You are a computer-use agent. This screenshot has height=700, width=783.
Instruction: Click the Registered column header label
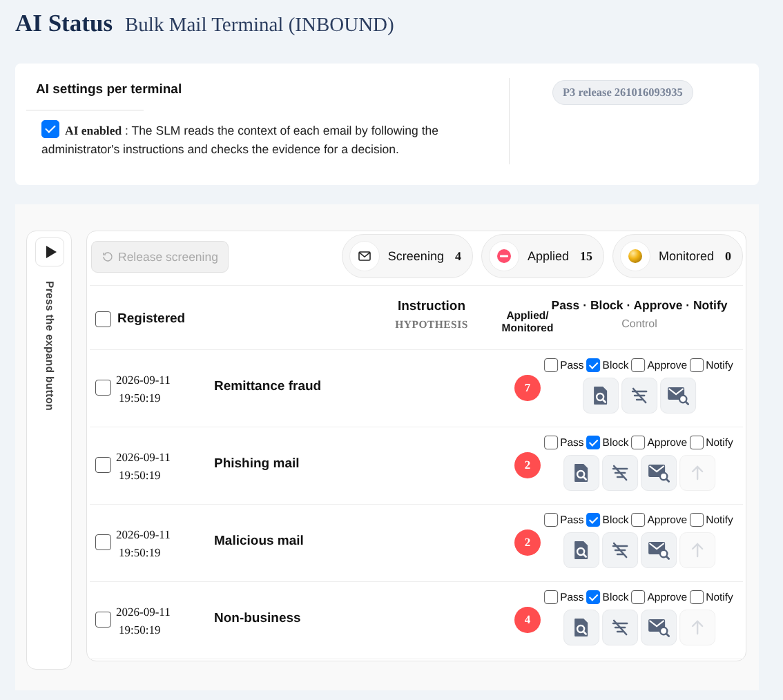[x=151, y=318]
